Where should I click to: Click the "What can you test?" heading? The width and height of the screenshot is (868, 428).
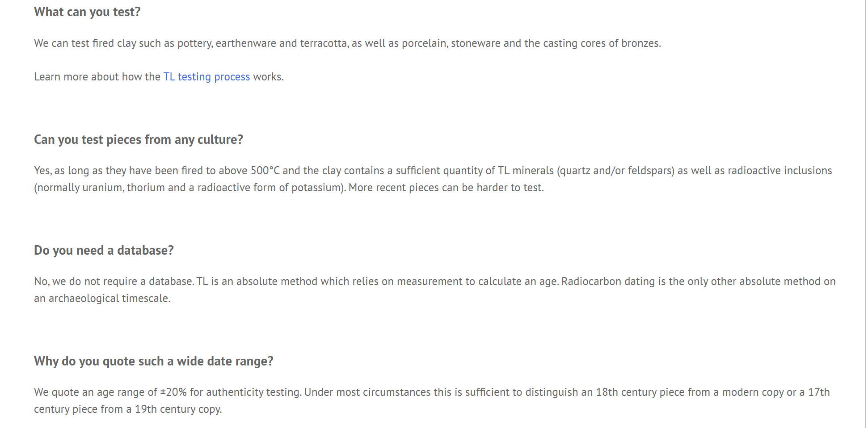pyautogui.click(x=87, y=12)
